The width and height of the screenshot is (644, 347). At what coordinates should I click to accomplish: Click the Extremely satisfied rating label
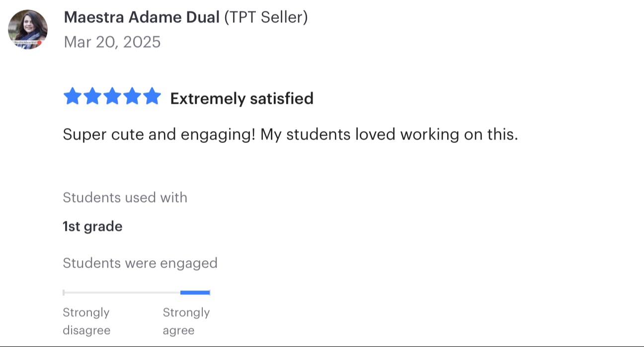click(241, 99)
